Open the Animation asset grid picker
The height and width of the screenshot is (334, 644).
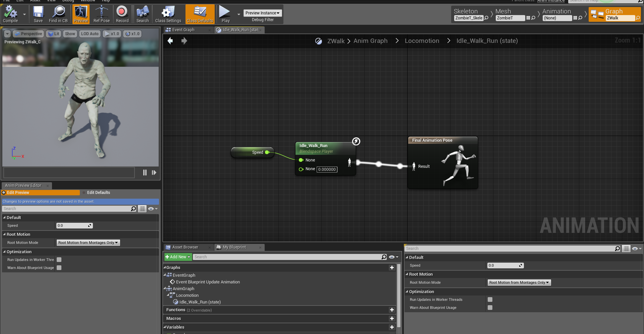[575, 18]
